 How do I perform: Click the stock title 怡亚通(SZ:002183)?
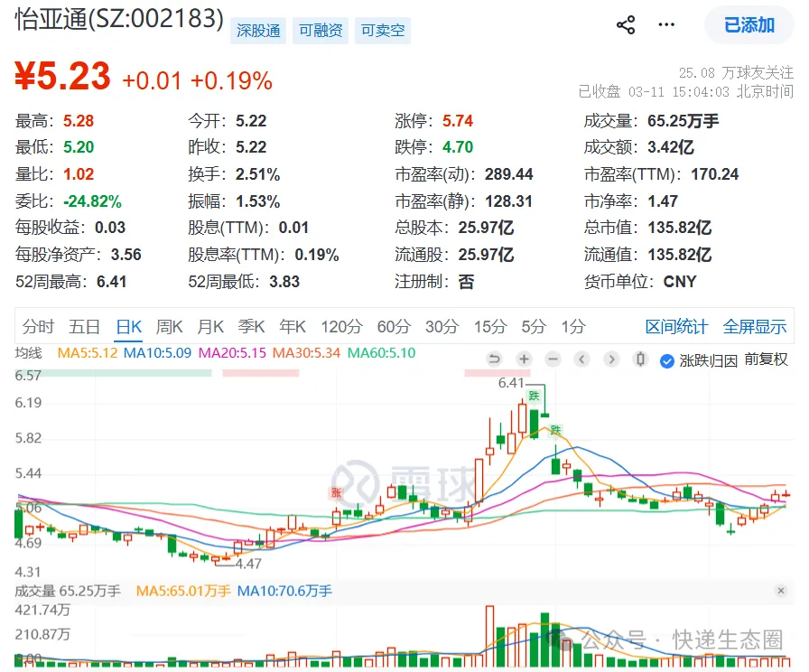coord(119,20)
